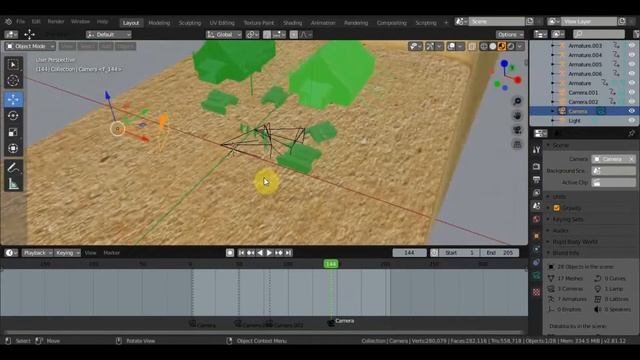Select the Scale tool
Viewport: 640px width, 360px height.
point(13,132)
